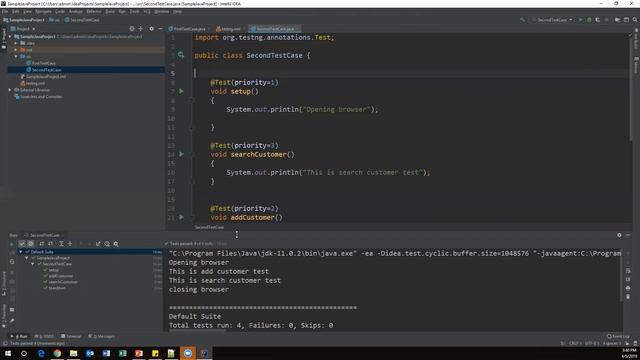Click run gutter icon next to addCustomer()

pos(181,217)
